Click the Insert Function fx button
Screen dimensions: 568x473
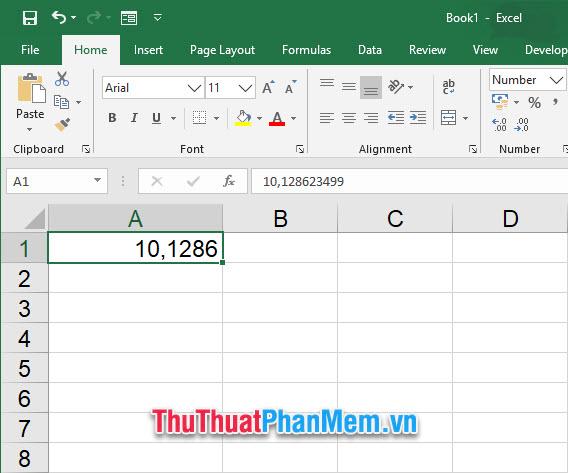(229, 181)
